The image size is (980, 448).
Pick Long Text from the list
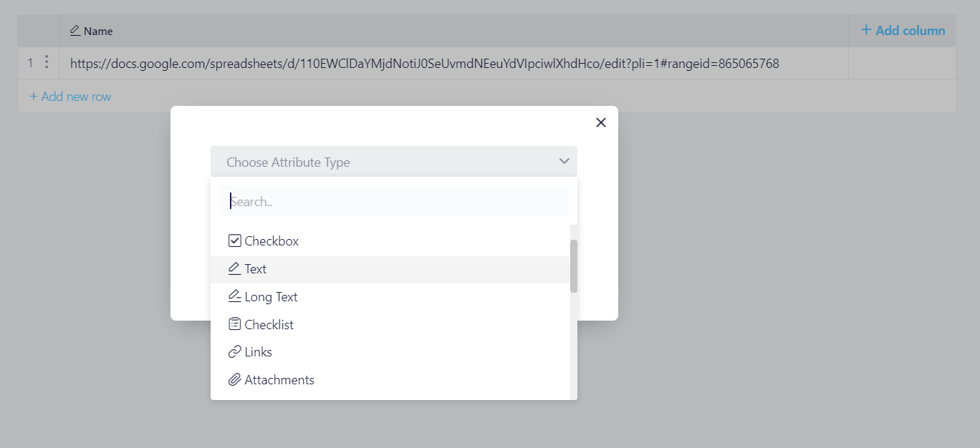pos(390,297)
